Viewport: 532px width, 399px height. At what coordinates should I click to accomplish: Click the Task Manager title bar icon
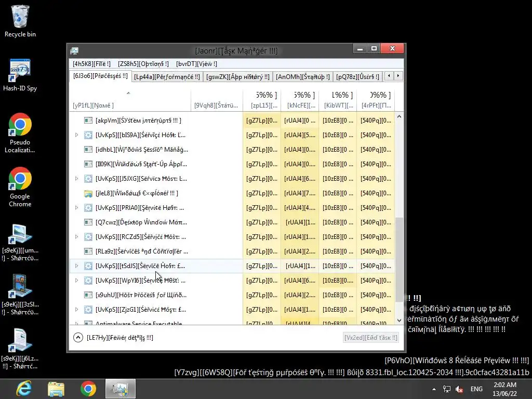coord(74,51)
